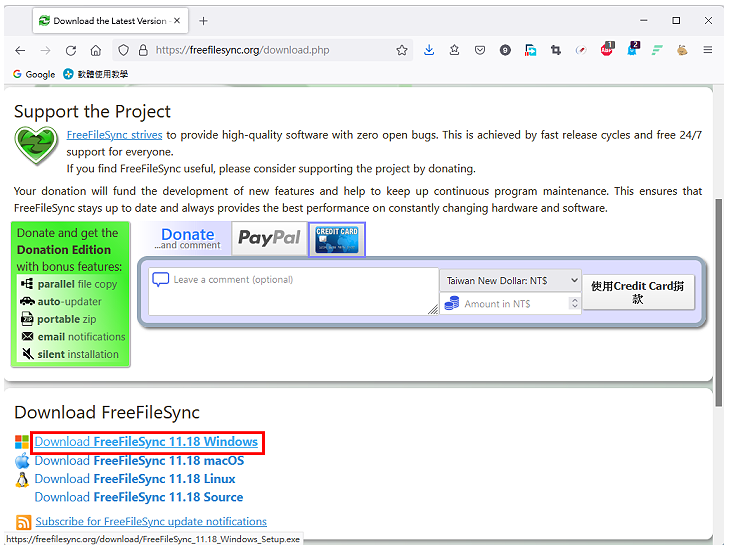Open the Taiwan New Dollar currency dropdown

[x=510, y=281]
